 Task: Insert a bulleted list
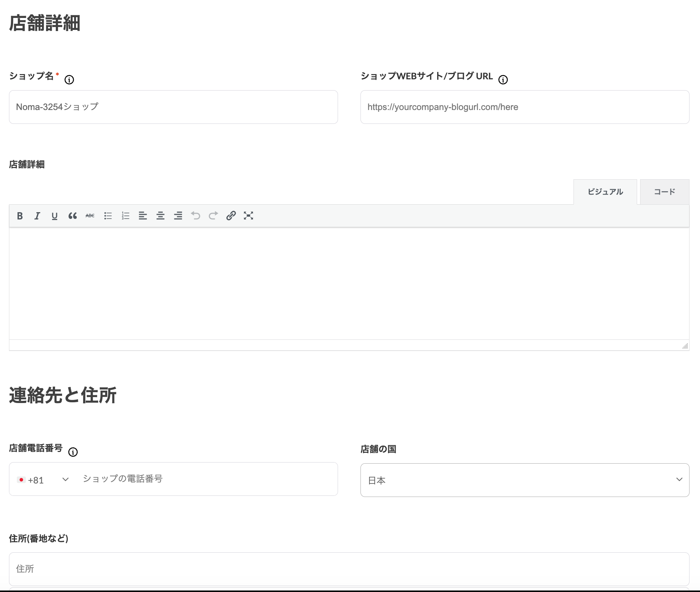(108, 216)
